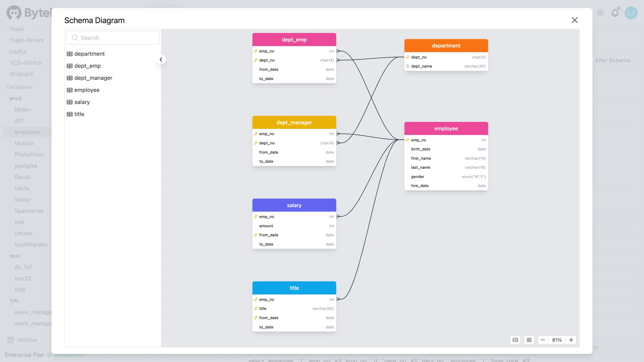
Task: Zoom out with the minus button
Action: [x=543, y=340]
